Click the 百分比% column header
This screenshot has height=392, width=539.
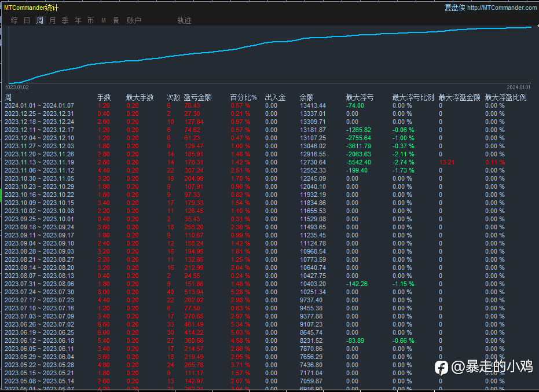[243, 97]
